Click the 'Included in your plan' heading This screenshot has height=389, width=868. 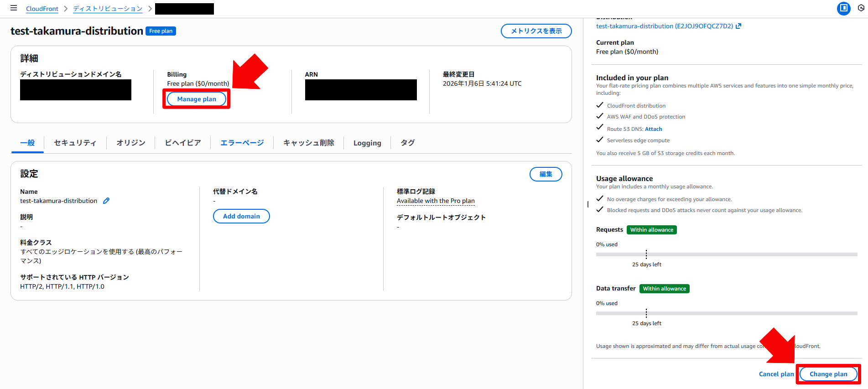[632, 78]
